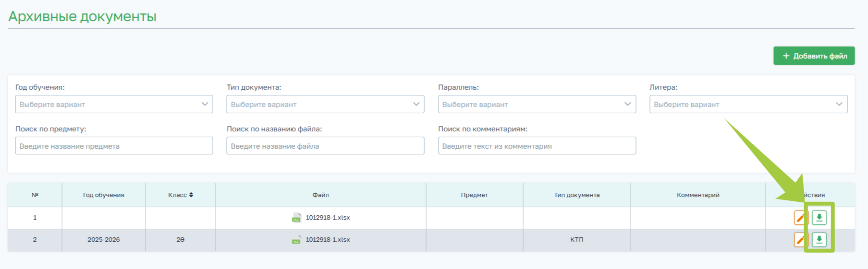The height and width of the screenshot is (269, 868).
Task: Sort by the Класс column arrows
Action: click(191, 195)
